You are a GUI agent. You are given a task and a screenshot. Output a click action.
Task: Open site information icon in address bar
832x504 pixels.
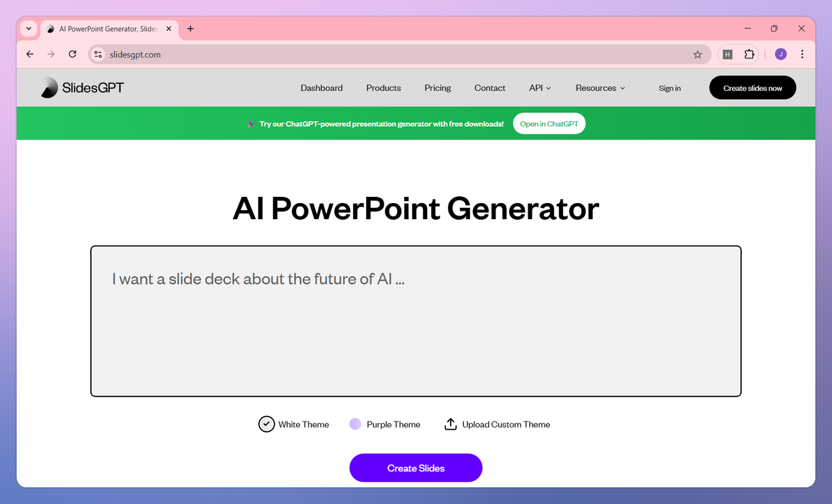[x=98, y=54]
